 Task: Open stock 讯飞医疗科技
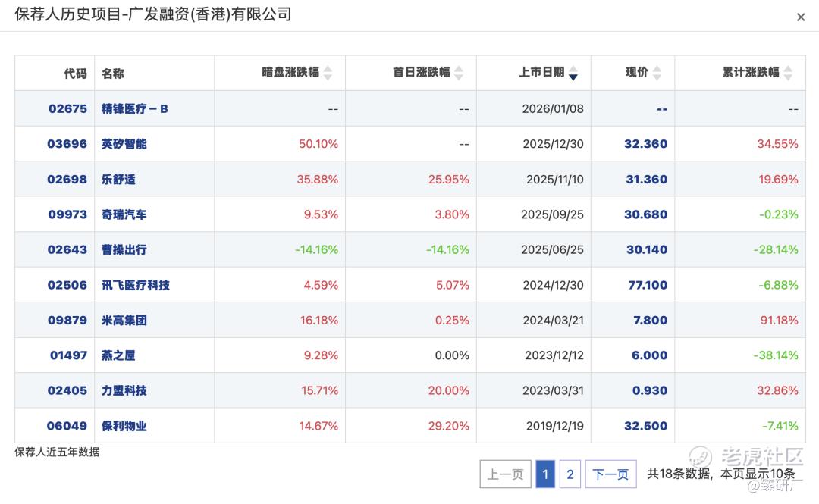(136, 285)
